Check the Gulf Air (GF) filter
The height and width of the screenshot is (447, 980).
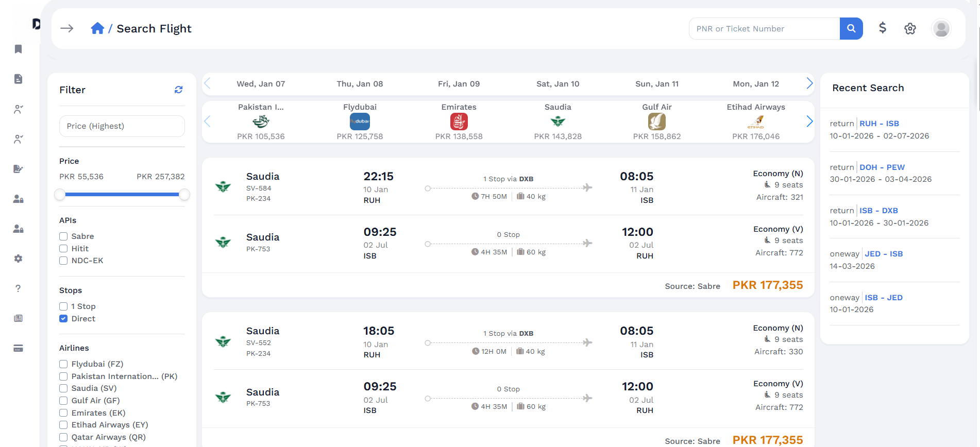pos(63,401)
